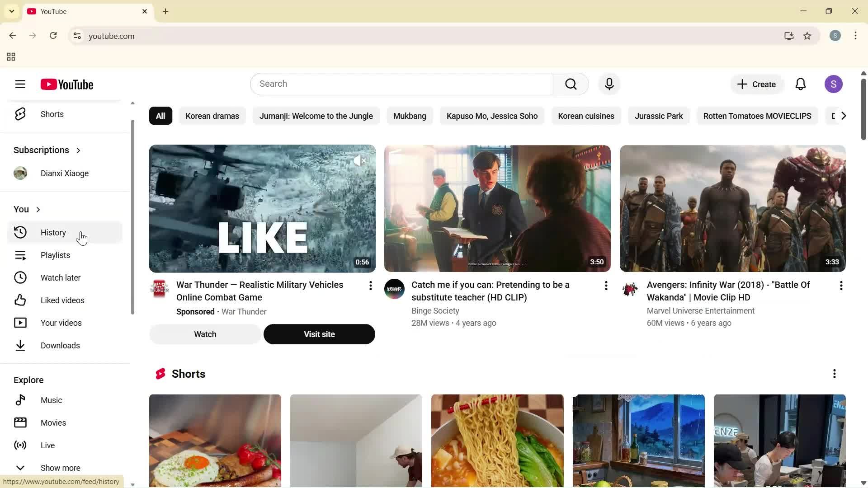Screen dimensions: 868x488
Task: Toggle the hamburger navigation menu
Action: click(20, 84)
